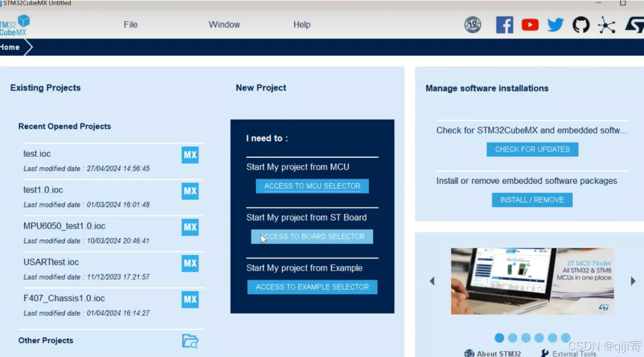Select the test.ioc project name
The image size is (644, 357).
pyautogui.click(x=37, y=153)
